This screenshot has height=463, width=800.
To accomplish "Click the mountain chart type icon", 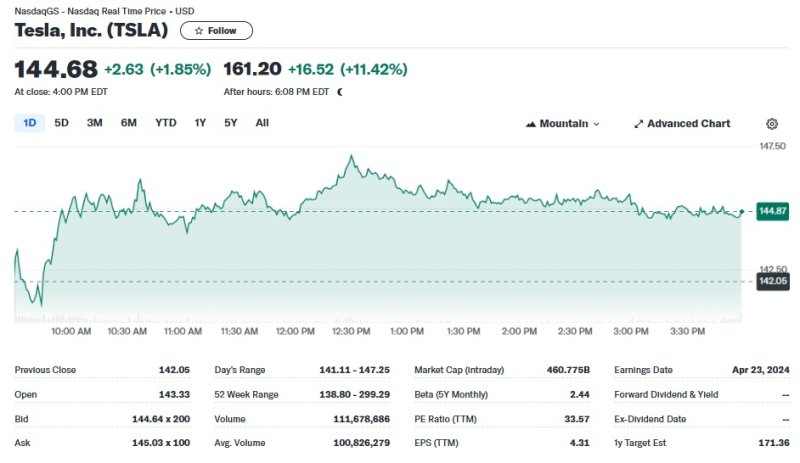I will click(530, 124).
